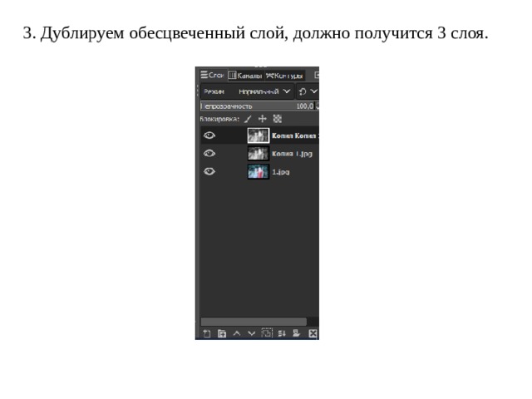Hide the top Копия Копия layer
Screen dimensions: 532x399
[209, 135]
